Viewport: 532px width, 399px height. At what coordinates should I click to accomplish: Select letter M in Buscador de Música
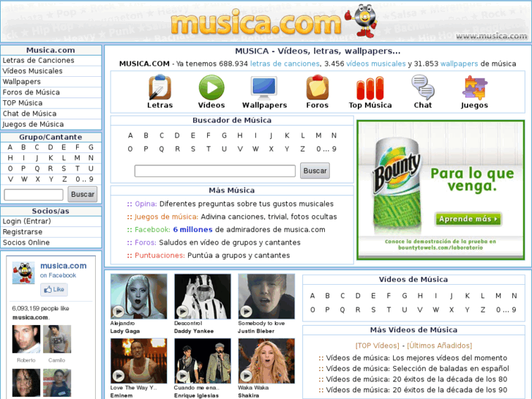click(x=318, y=135)
